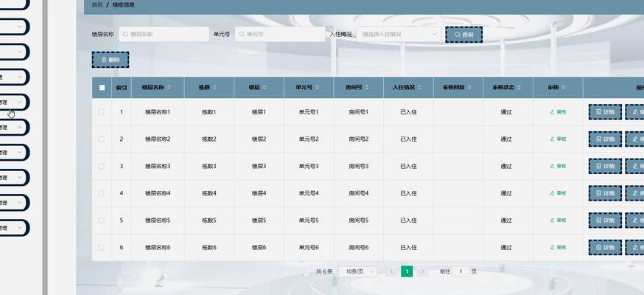Viewport: 644px width, 295px height.
Task: Check the box on row 6
Action: pos(102,247)
